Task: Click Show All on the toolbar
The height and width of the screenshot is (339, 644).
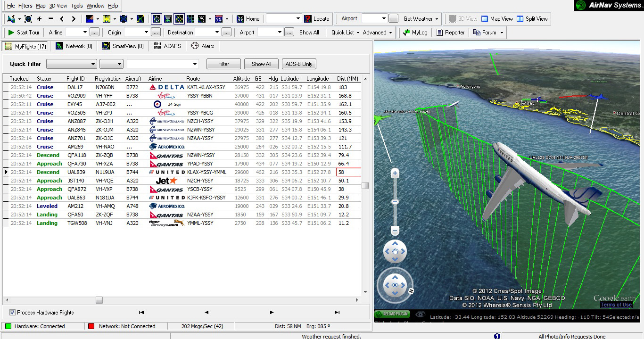Action: pos(309,33)
